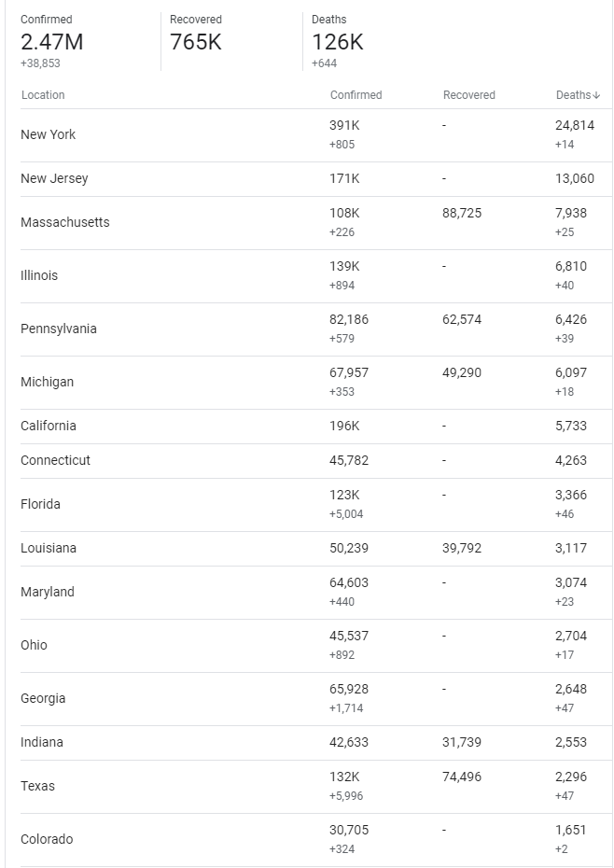Open the New Jersey location entry

54,178
